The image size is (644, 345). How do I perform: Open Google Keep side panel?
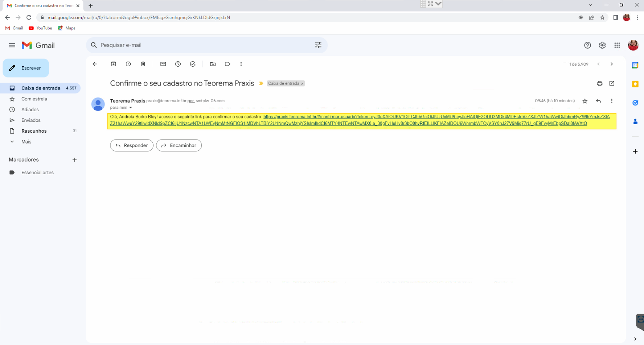[x=635, y=84]
